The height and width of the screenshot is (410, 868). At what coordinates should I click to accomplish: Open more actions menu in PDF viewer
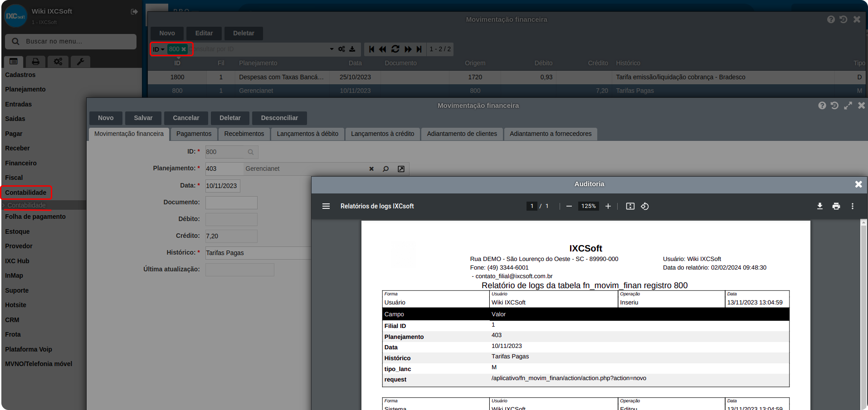click(853, 206)
